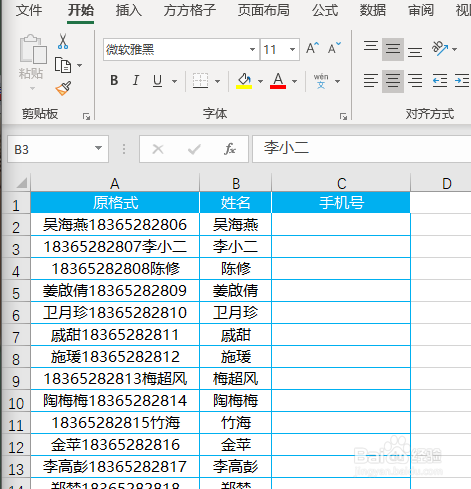This screenshot has height=489, width=471.
Task: Select cell 吴海燕 in column B
Action: coord(236,225)
